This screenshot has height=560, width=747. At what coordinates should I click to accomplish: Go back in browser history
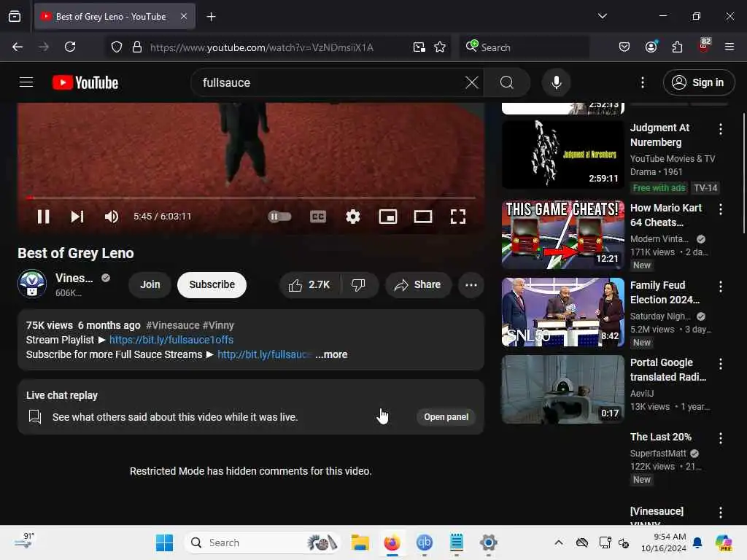point(18,47)
